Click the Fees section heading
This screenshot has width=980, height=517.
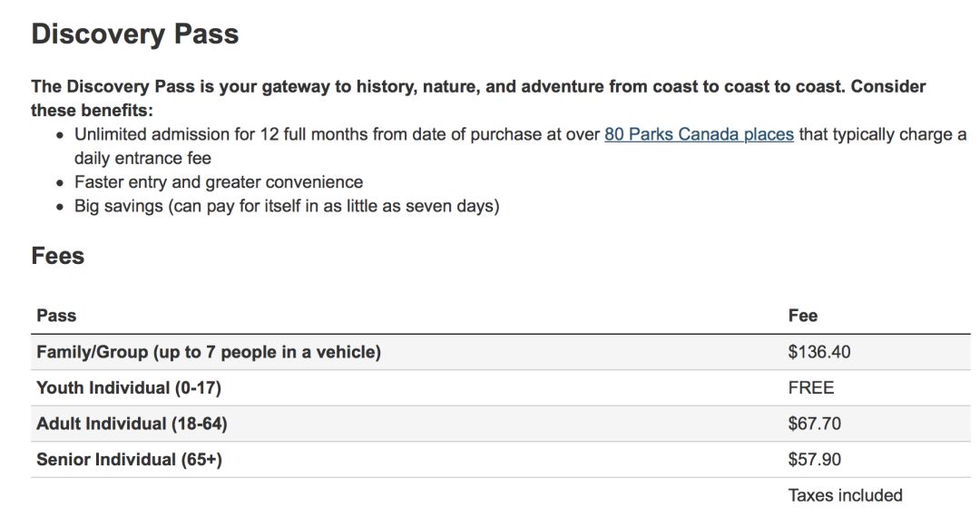click(x=57, y=256)
